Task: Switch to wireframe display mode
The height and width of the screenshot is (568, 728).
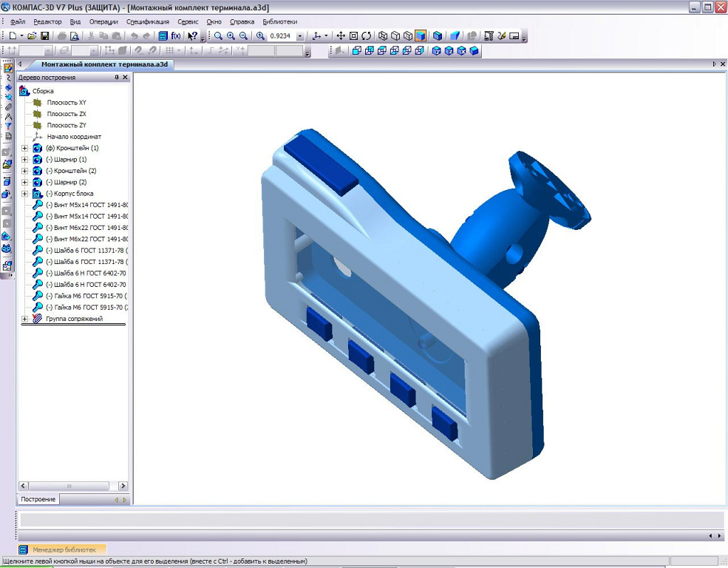Action: click(x=383, y=35)
